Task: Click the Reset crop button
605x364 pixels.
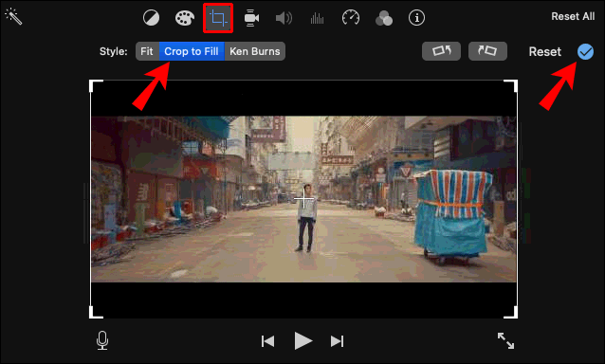Action: tap(545, 52)
